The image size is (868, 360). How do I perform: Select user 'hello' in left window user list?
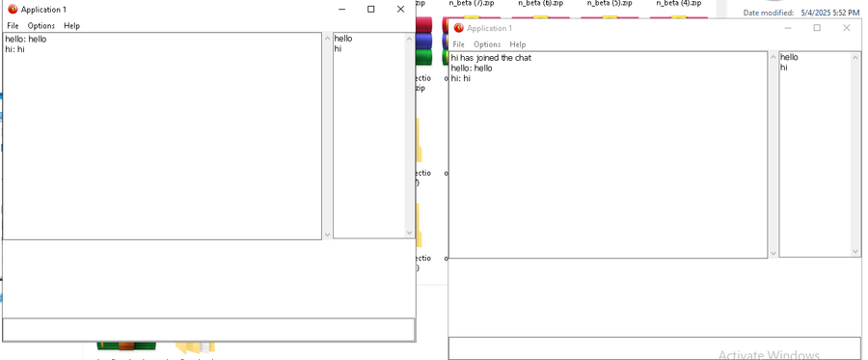click(x=343, y=39)
